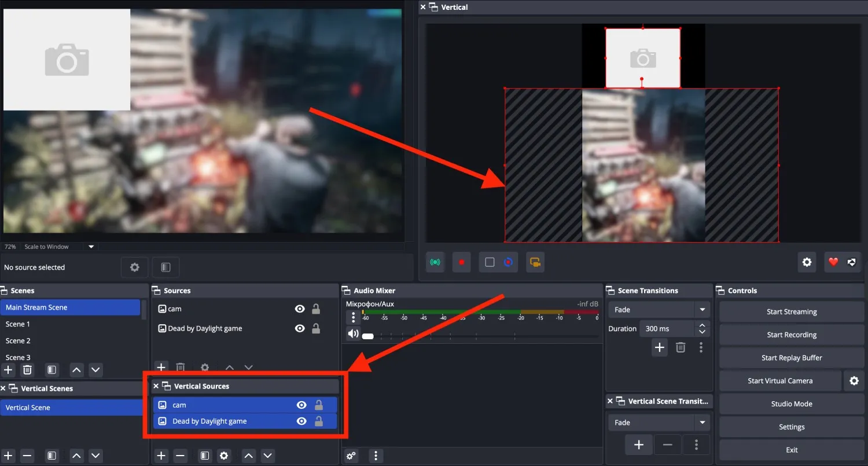
Task: Move vertical source up
Action: pos(249,456)
